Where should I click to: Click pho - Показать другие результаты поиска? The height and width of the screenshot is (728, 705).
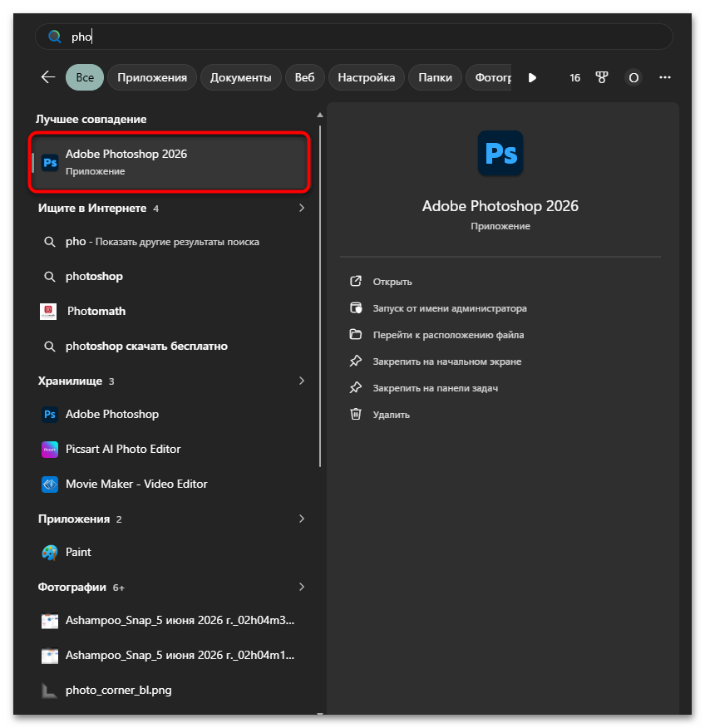tap(163, 242)
